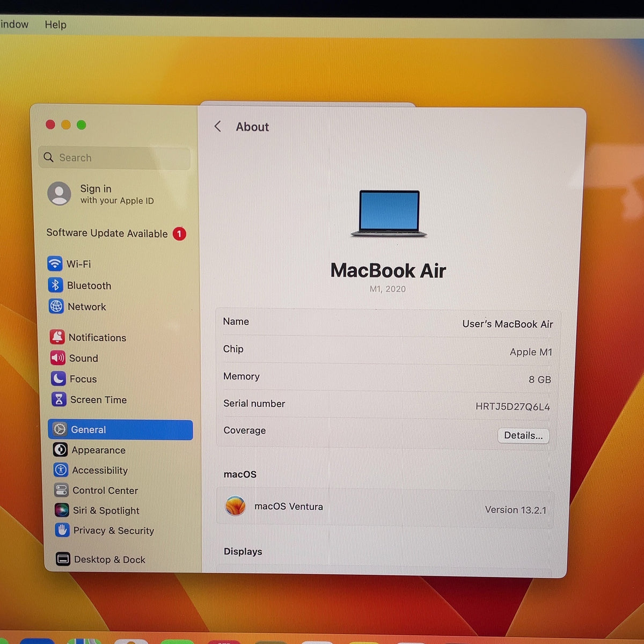Image resolution: width=644 pixels, height=644 pixels.
Task: Click the Apple M1 chip value
Action: [x=531, y=352]
